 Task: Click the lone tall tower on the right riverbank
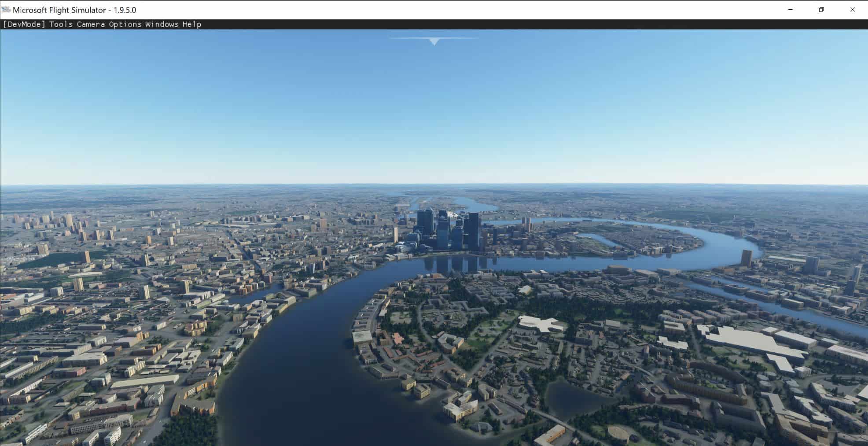(747, 258)
